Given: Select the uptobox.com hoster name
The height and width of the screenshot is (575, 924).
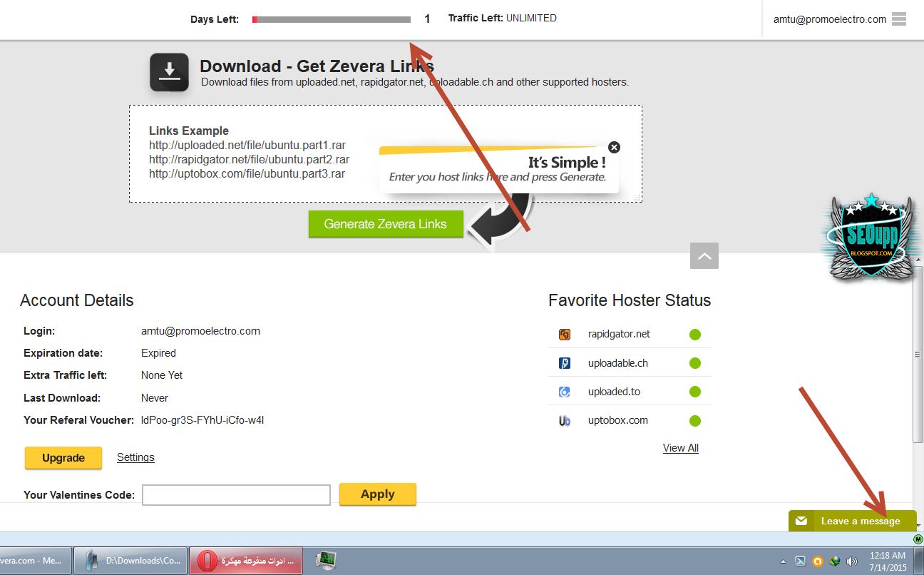Looking at the screenshot, I should pyautogui.click(x=618, y=421).
